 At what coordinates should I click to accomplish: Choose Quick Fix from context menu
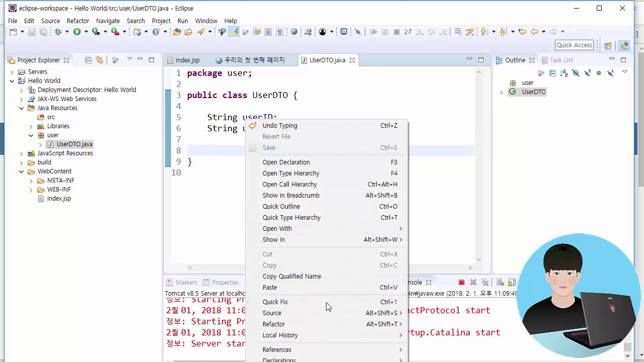[x=327, y=302]
